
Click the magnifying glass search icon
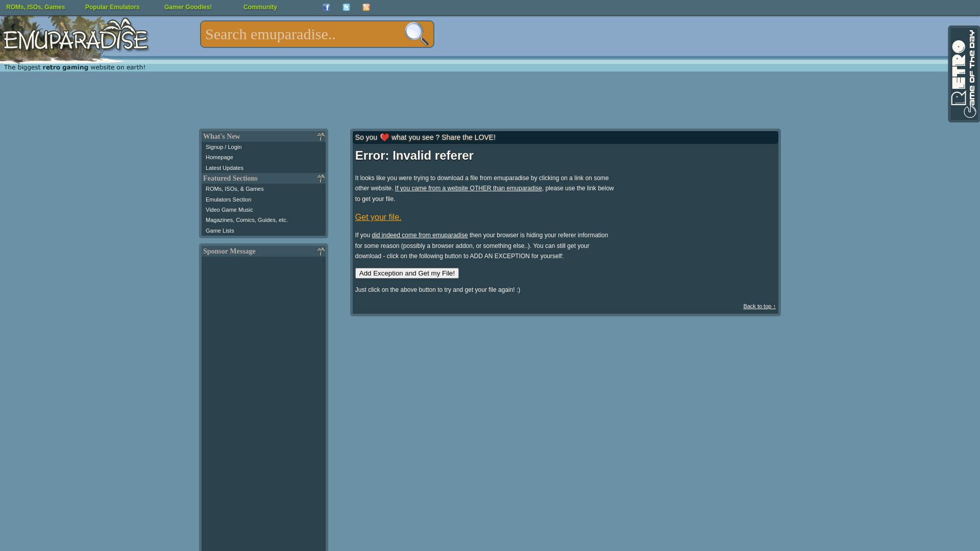(416, 34)
